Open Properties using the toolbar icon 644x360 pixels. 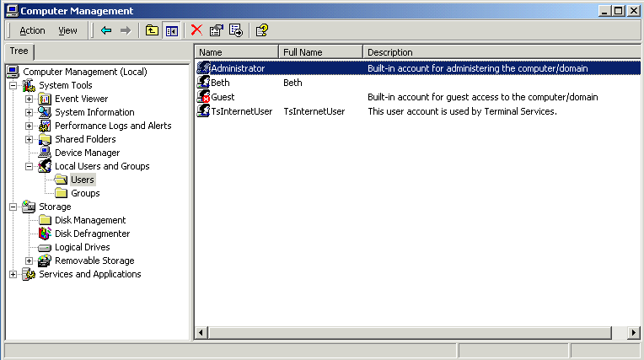tap(217, 30)
